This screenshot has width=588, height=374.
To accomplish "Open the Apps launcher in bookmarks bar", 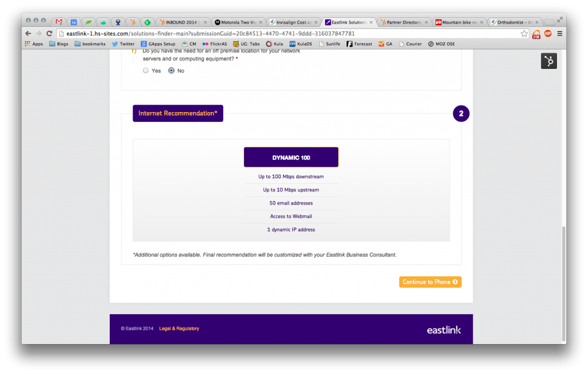I will point(34,44).
